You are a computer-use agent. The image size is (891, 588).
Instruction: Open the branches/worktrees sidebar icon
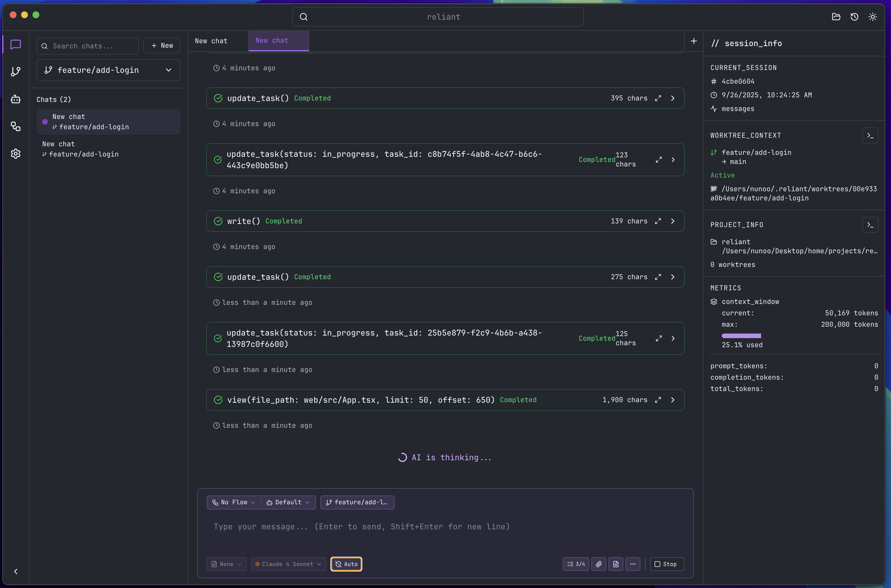click(15, 71)
